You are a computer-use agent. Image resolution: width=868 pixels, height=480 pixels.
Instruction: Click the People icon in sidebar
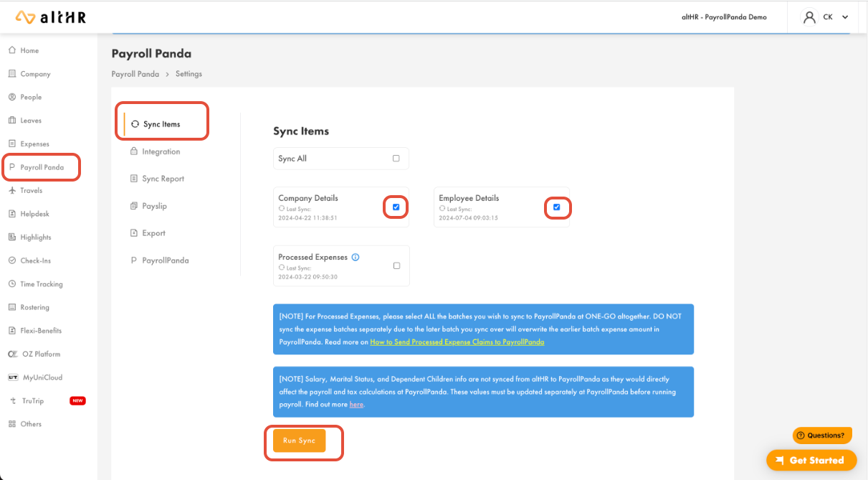click(12, 97)
